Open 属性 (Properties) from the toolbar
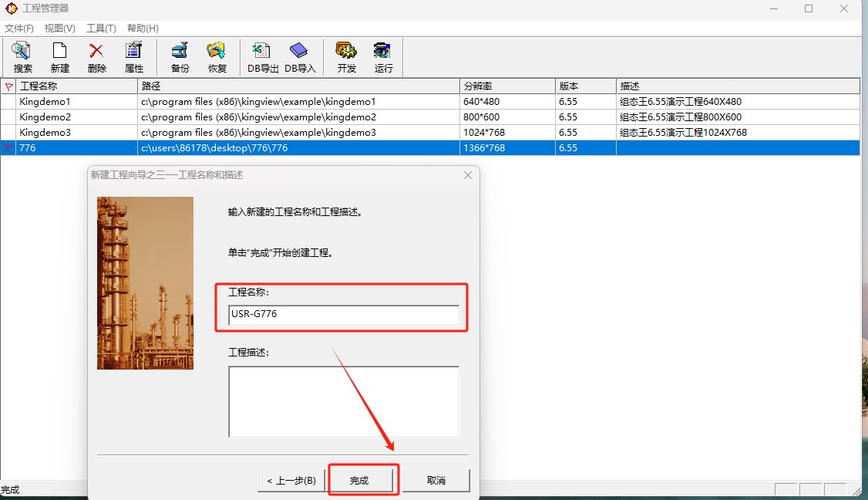Viewport: 868px width, 500px height. pyautogui.click(x=134, y=57)
